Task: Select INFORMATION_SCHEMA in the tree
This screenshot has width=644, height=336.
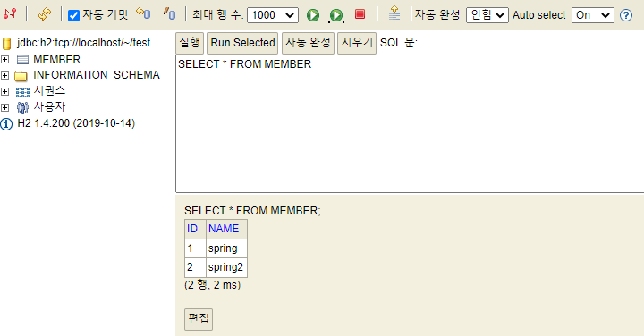Action: coord(96,75)
